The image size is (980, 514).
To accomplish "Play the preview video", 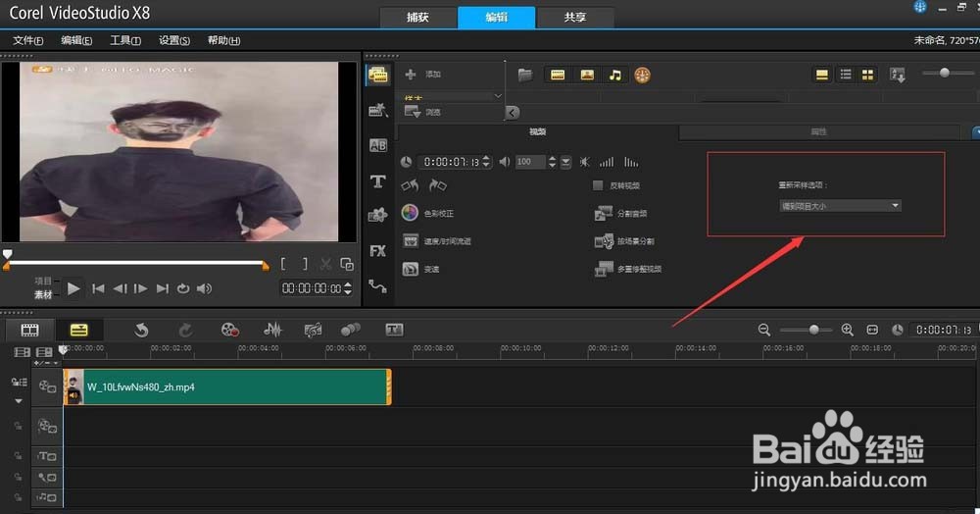I will (73, 288).
